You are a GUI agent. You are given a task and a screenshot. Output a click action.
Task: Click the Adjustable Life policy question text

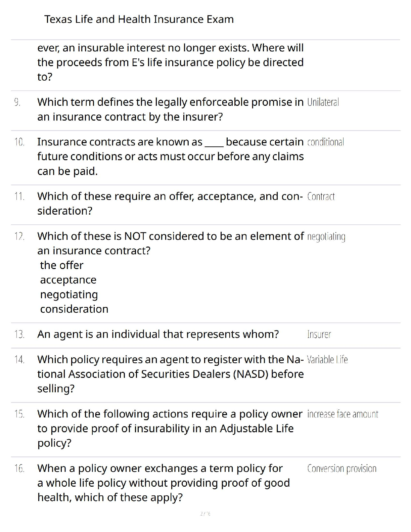click(x=170, y=429)
